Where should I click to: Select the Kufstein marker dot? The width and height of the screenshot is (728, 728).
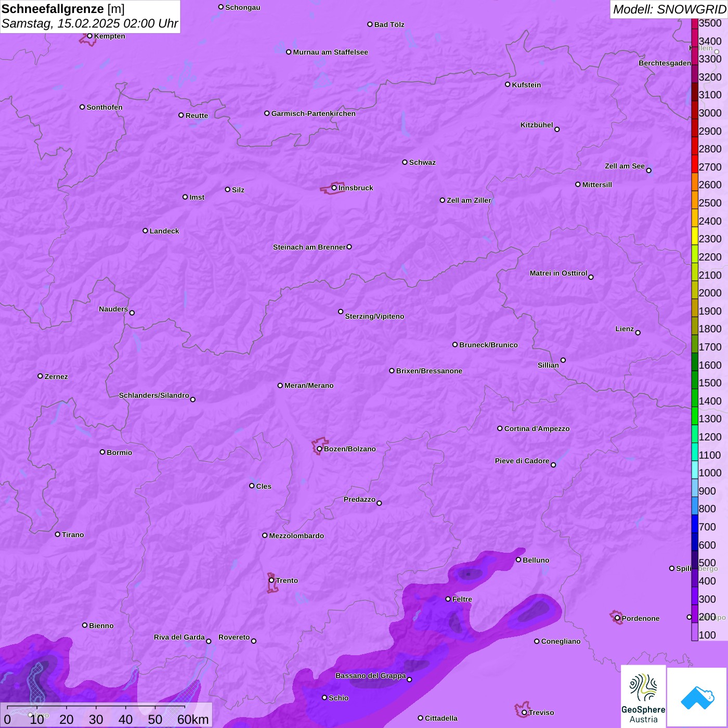coord(508,84)
